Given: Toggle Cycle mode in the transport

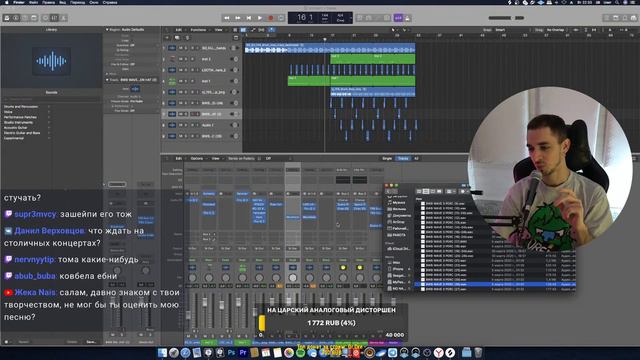Looking at the screenshot, I should coord(281,18).
